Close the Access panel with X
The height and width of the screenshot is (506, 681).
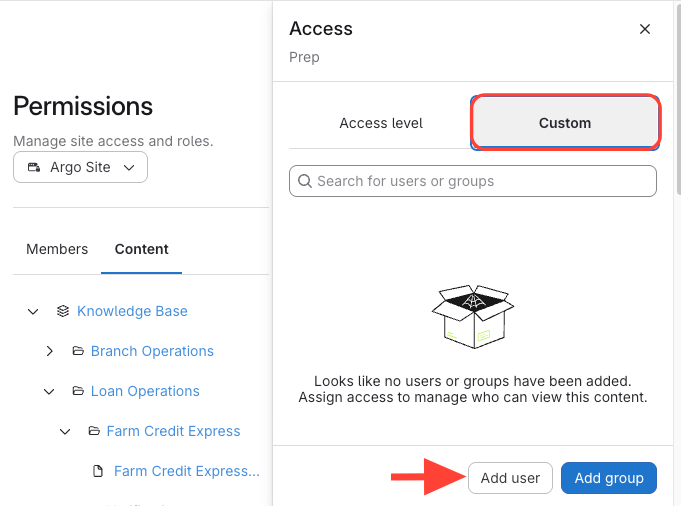[x=645, y=29]
